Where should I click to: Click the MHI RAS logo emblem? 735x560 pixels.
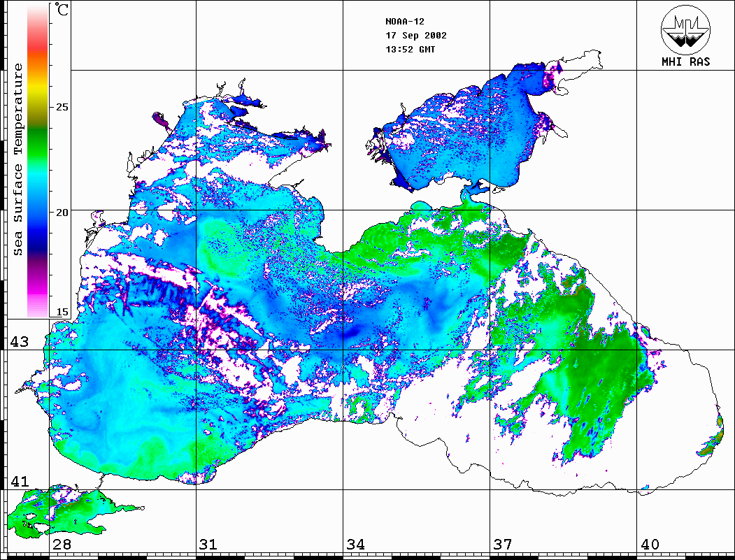click(x=685, y=29)
